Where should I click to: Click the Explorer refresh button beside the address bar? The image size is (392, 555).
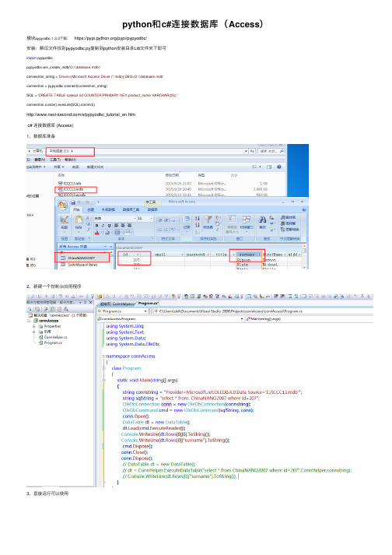tap(252, 151)
